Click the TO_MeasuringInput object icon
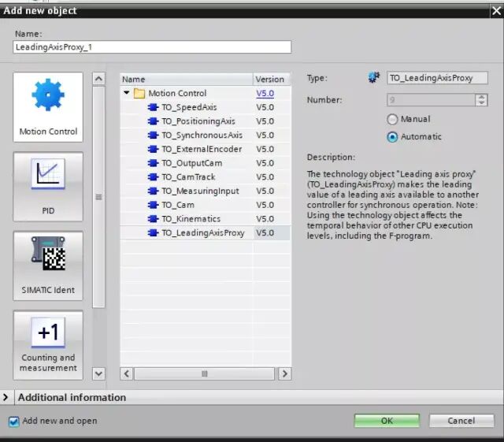This screenshot has height=442, width=504. point(153,191)
